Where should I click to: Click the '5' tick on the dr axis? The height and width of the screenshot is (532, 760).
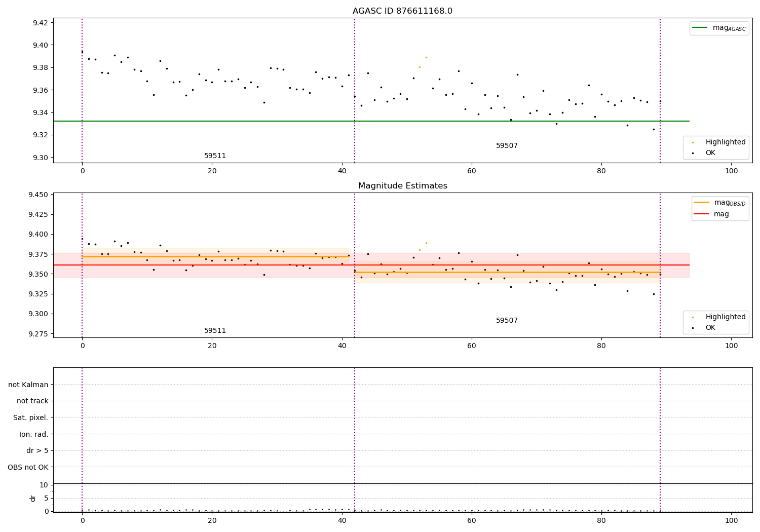click(46, 498)
